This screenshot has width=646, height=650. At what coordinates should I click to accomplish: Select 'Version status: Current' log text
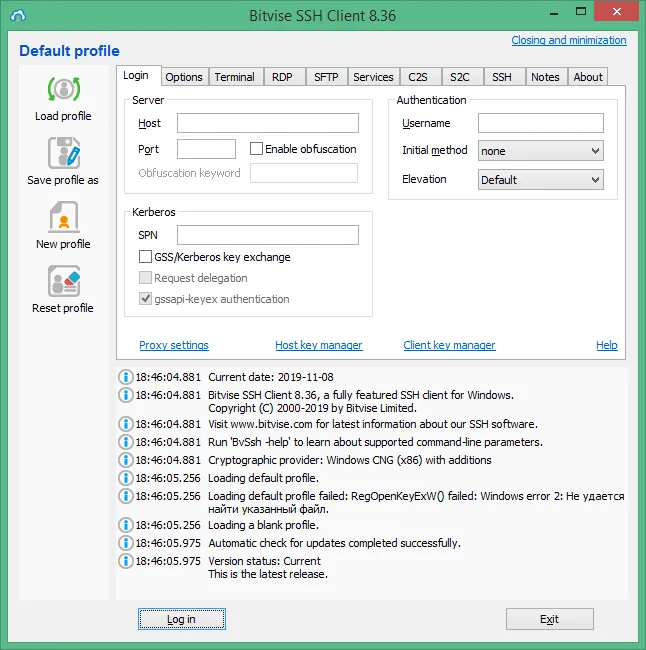pos(265,561)
